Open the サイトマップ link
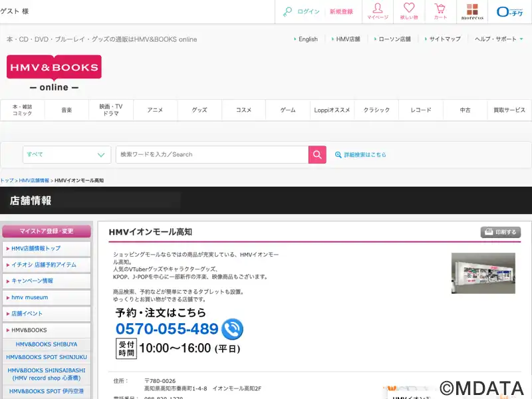Viewport: 532px width, 399px height. pos(445,39)
